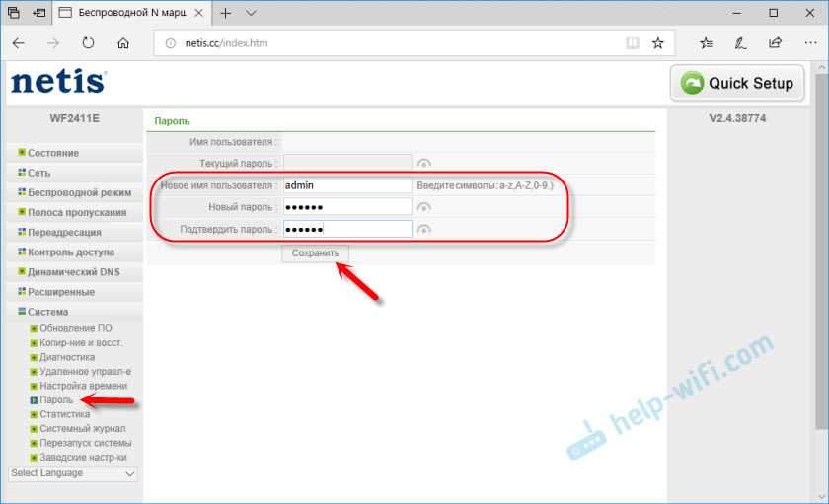Click the browser Refresh icon
This screenshot has height=504, width=829.
[x=89, y=43]
